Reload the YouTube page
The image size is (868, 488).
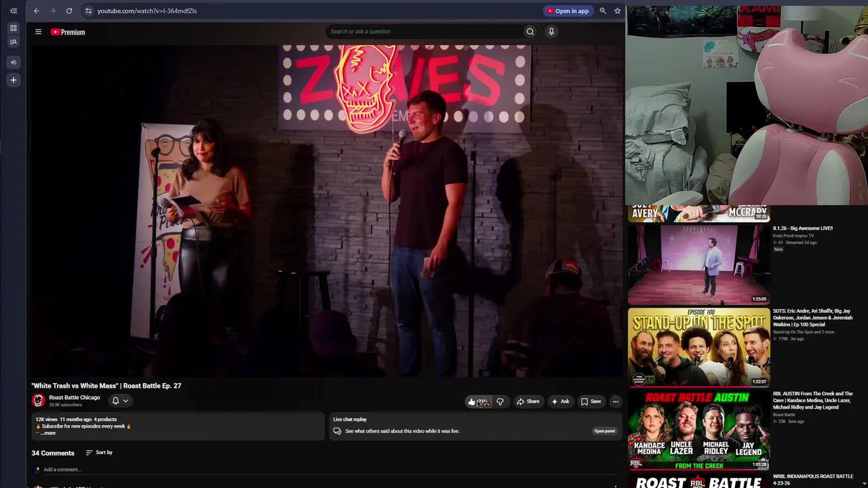tap(69, 11)
